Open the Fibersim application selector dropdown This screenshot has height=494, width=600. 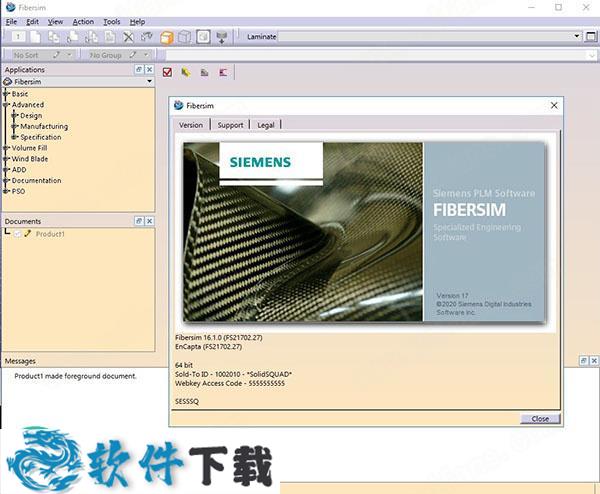149,82
